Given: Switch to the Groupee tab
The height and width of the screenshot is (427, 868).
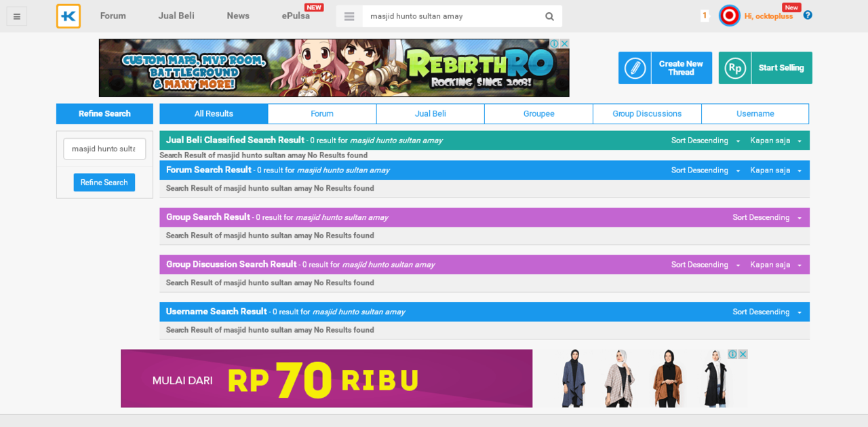Looking at the screenshot, I should (x=539, y=113).
